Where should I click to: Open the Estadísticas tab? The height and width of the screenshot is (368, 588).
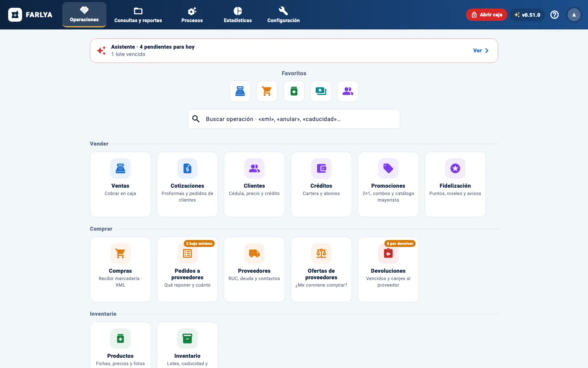click(238, 15)
